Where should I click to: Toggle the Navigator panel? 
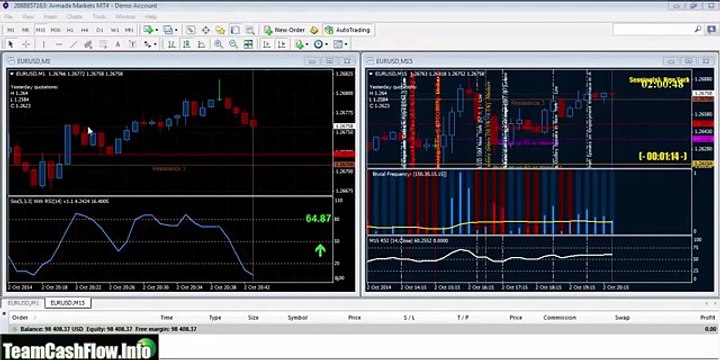coord(220,30)
